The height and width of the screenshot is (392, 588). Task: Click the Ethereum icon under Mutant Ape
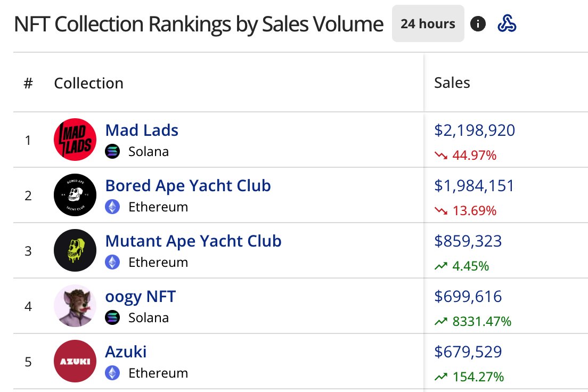tap(112, 262)
